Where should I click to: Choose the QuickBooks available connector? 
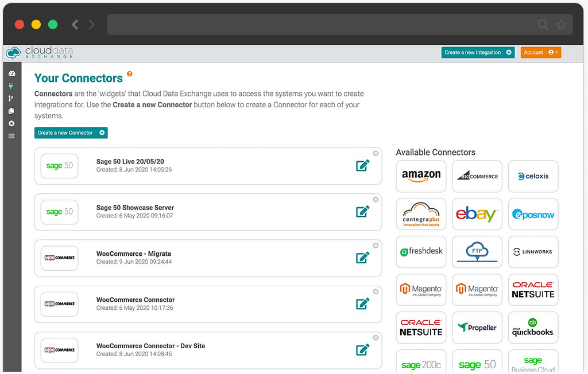[x=533, y=328]
